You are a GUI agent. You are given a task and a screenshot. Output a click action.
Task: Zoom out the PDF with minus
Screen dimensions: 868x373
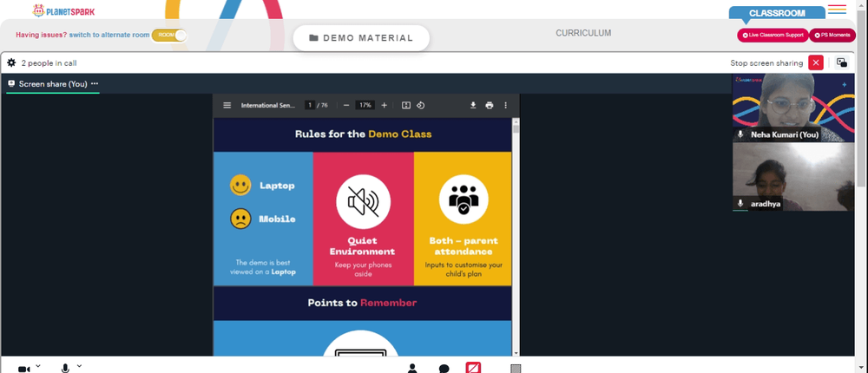pyautogui.click(x=346, y=105)
